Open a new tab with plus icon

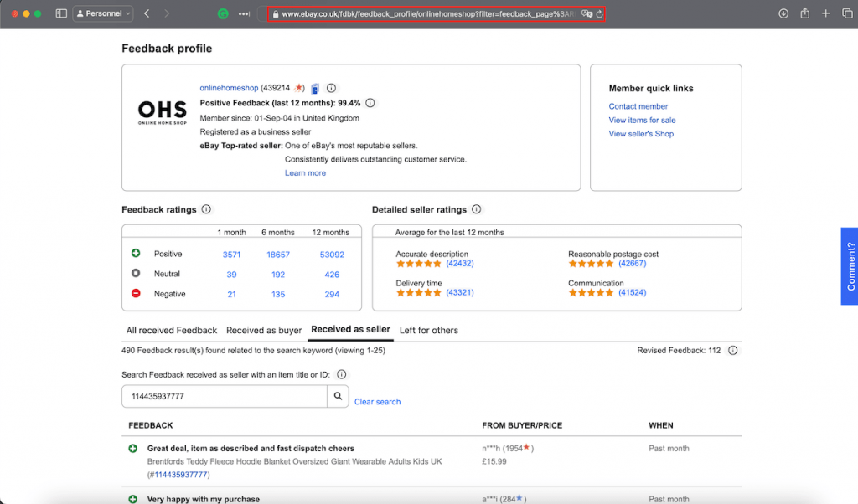pos(825,13)
